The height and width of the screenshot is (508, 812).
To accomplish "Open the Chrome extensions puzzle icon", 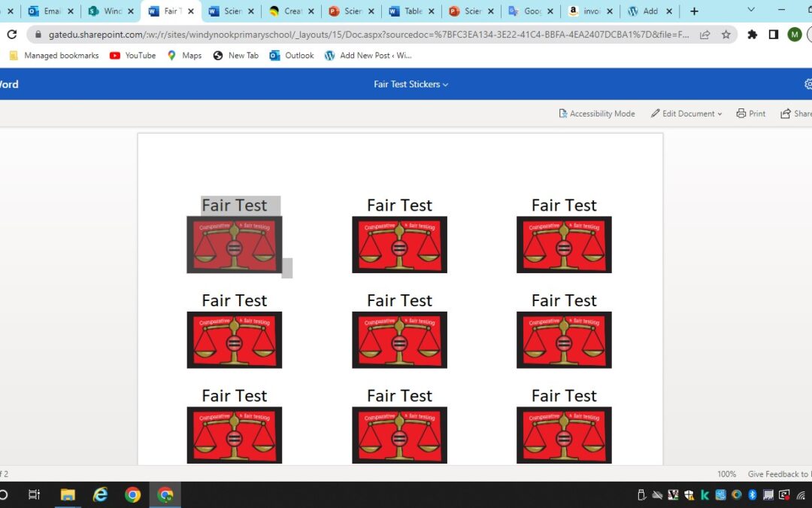I will 752,35.
